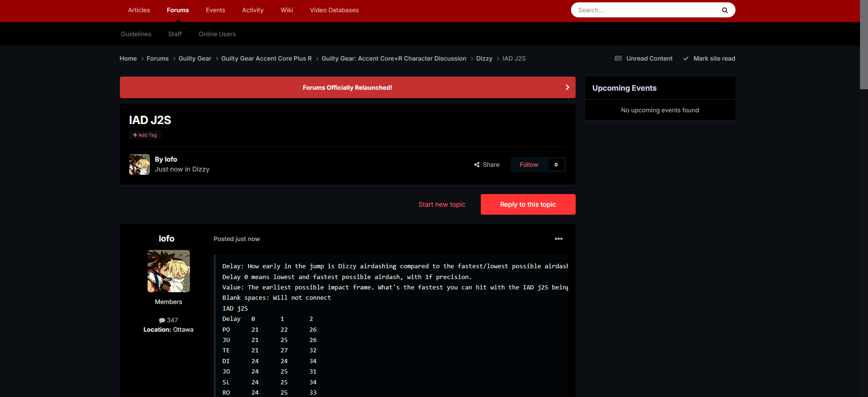Open the Wiki menu item

click(287, 10)
